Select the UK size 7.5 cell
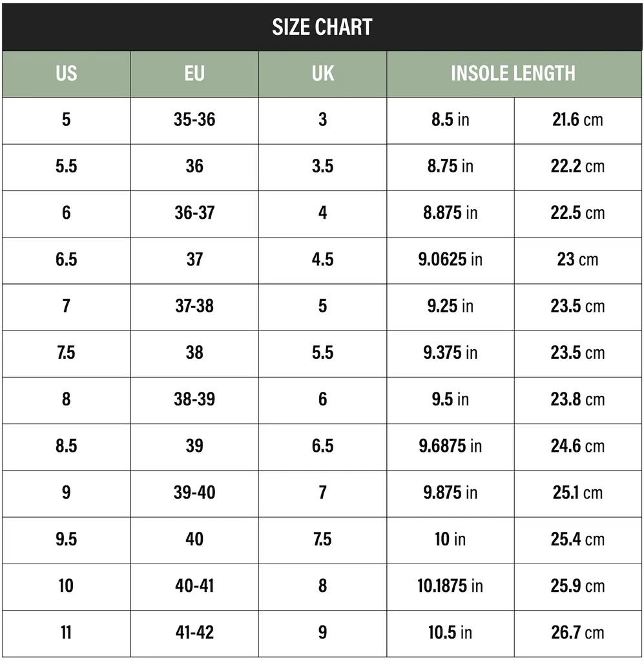The height and width of the screenshot is (661, 644). [x=322, y=539]
